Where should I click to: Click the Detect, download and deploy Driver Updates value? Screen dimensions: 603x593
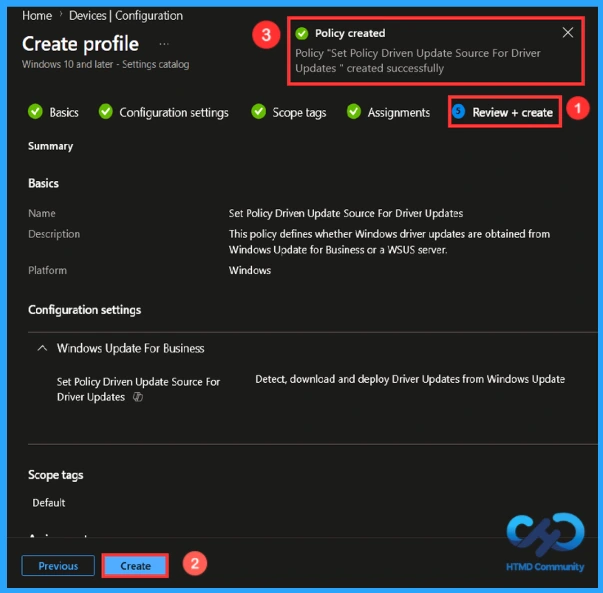[x=410, y=379]
